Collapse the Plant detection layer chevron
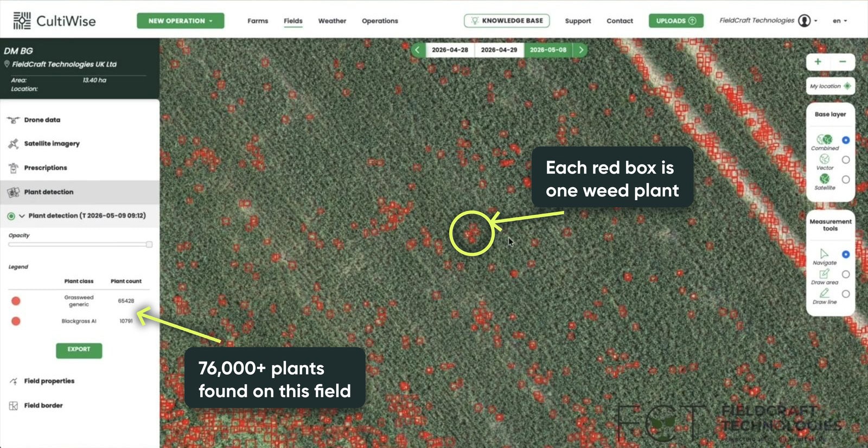Viewport: 868px width, 448px height. tap(22, 216)
